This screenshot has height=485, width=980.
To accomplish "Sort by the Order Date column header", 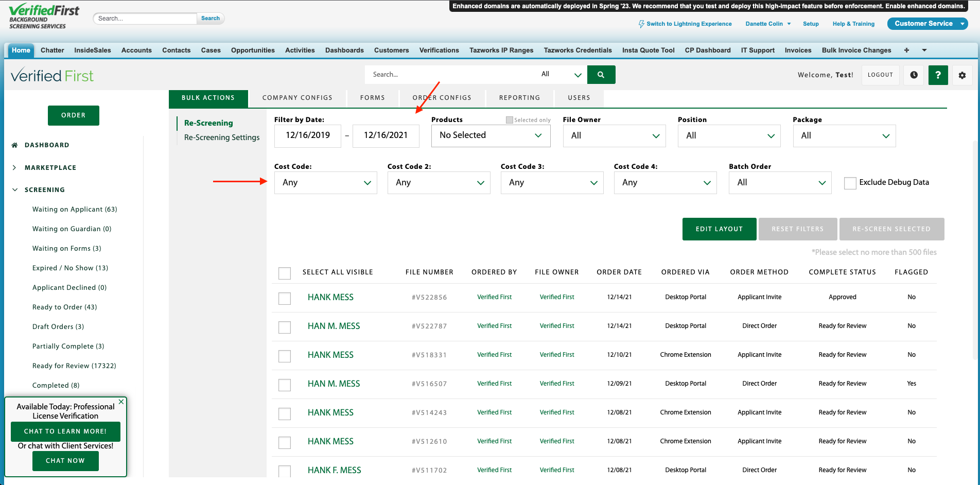I will (x=619, y=272).
